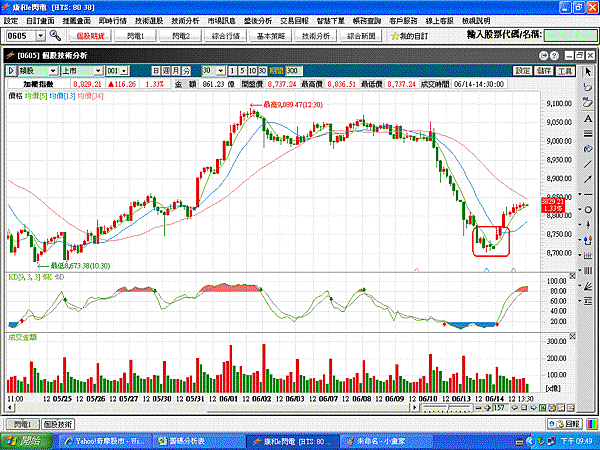Select the 5 minute interval button

pyautogui.click(x=242, y=71)
